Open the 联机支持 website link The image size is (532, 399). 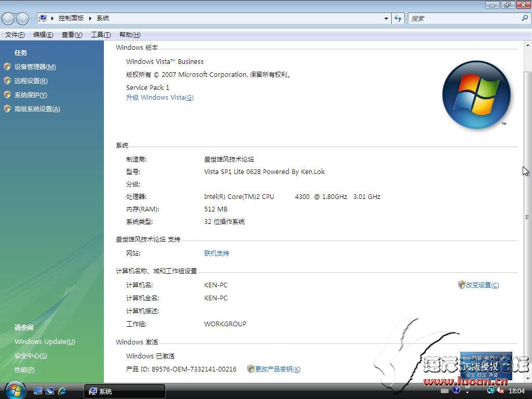click(x=217, y=253)
